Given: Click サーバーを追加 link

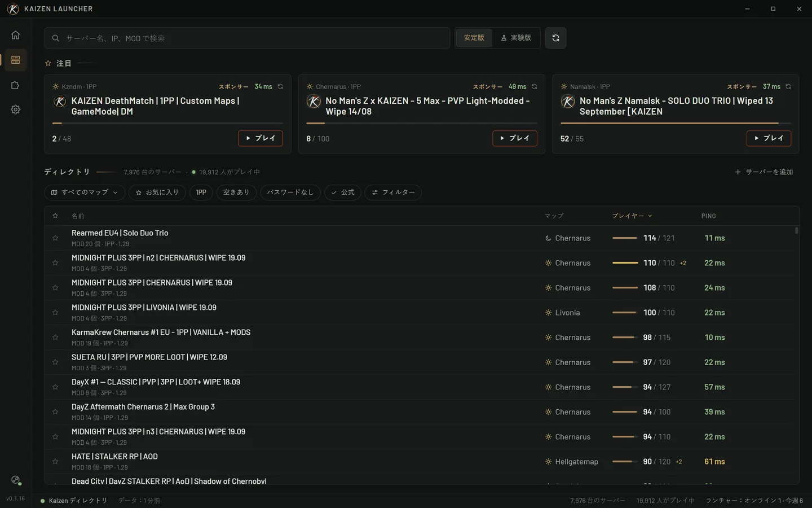Looking at the screenshot, I should pyautogui.click(x=764, y=172).
